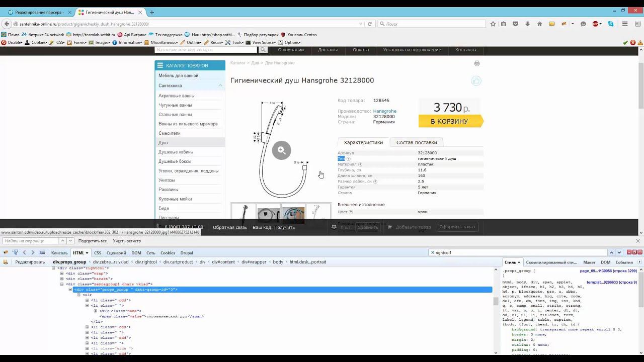Switch to 'Скомпилированный стиль' side tab
This screenshot has height=362, width=644.
pyautogui.click(x=551, y=262)
